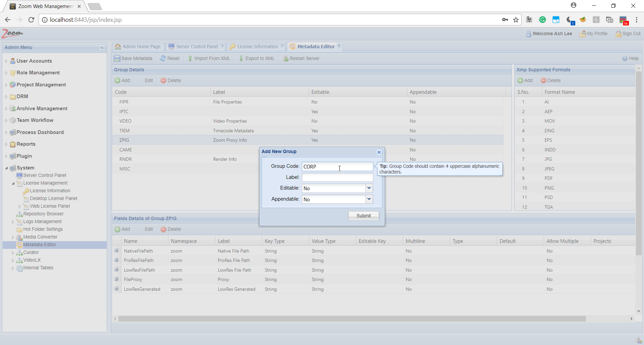The width and height of the screenshot is (644, 345).
Task: Click the saved password key icon
Action: click(505, 20)
